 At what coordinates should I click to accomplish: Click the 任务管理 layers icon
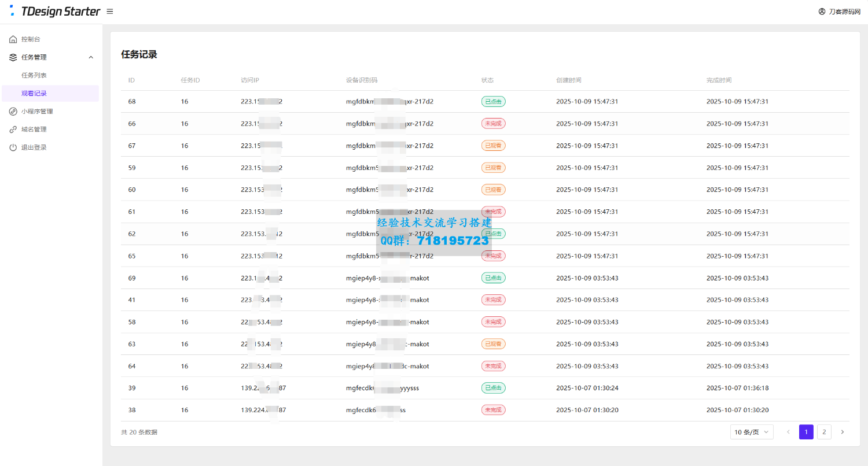(13, 57)
